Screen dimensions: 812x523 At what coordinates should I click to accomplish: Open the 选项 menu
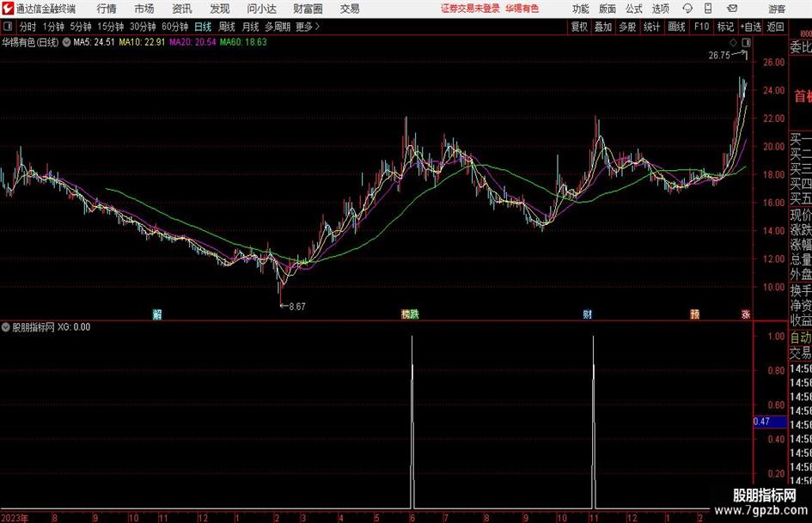[660, 9]
